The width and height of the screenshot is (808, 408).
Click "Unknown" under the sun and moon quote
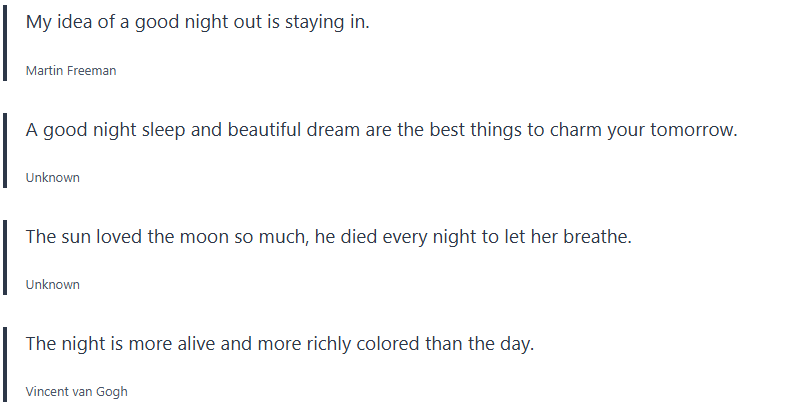tap(52, 285)
